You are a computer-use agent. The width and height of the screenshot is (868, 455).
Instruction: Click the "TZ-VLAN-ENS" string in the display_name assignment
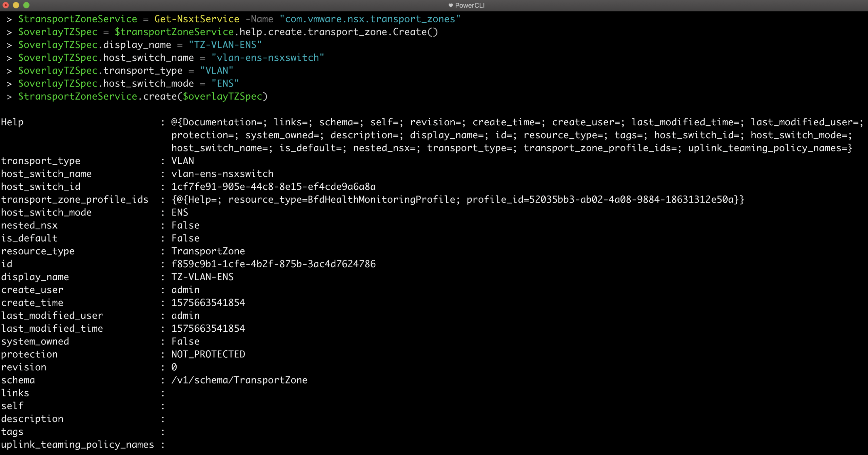pos(224,44)
